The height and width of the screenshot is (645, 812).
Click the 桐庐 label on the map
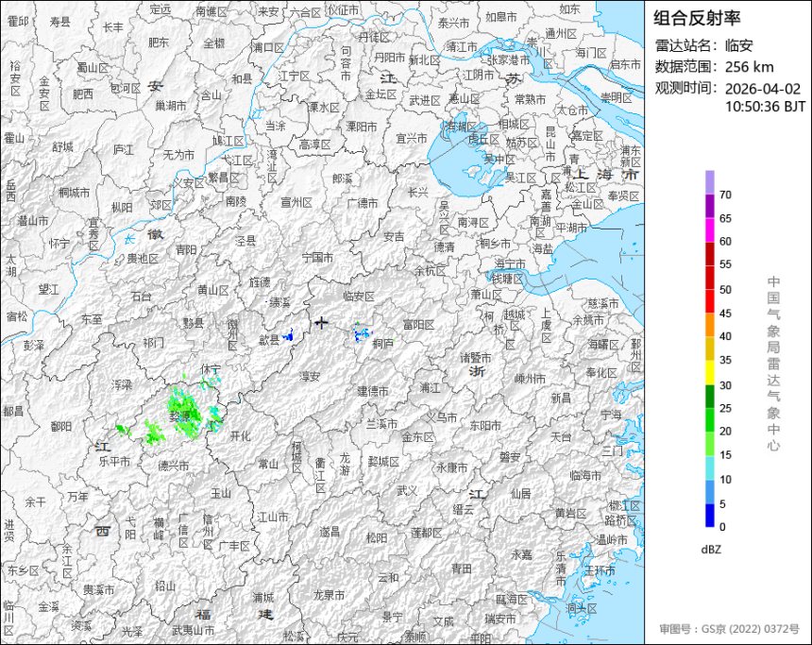(382, 343)
